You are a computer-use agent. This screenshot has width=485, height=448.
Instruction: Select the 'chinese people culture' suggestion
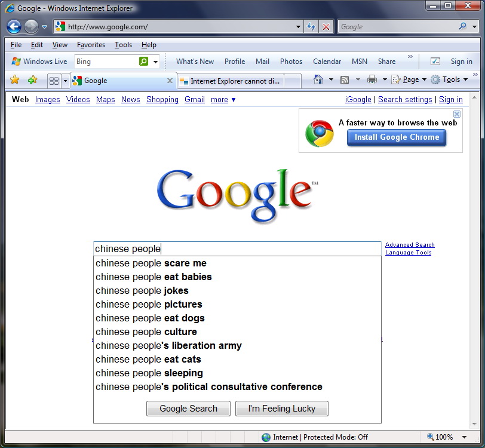click(146, 332)
